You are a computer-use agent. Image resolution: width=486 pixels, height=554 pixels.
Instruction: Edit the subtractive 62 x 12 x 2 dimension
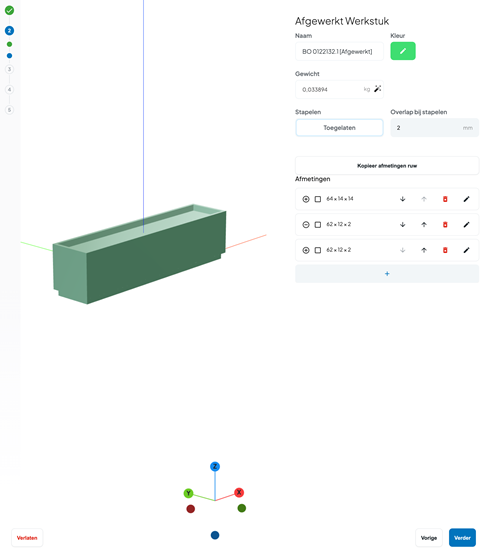pos(466,224)
